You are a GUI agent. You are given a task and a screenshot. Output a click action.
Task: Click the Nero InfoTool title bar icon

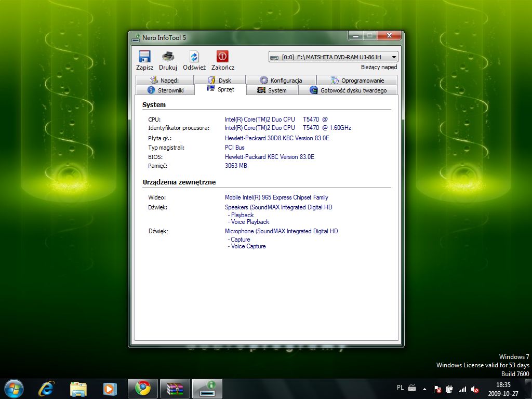[x=136, y=37]
